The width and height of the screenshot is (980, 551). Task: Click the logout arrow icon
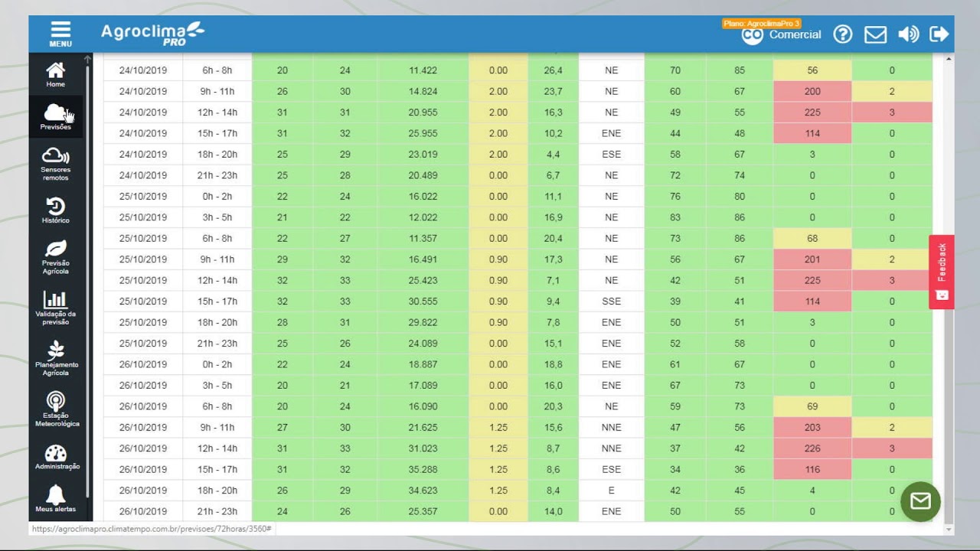pos(939,34)
